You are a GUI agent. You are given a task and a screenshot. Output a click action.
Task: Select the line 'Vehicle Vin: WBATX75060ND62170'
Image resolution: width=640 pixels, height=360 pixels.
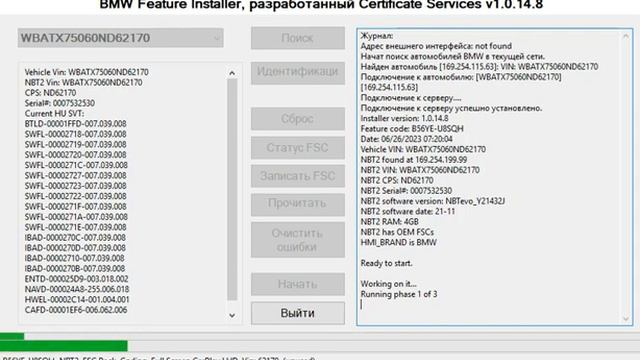(87, 72)
